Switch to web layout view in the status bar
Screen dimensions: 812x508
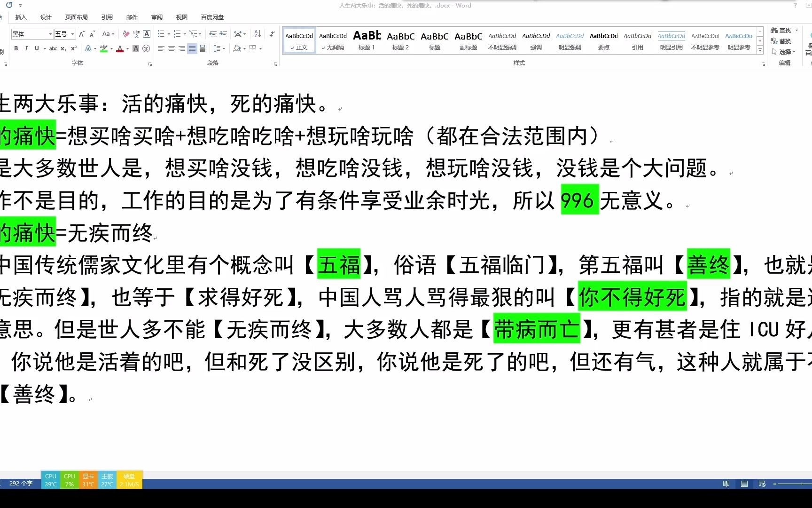pyautogui.click(x=762, y=484)
